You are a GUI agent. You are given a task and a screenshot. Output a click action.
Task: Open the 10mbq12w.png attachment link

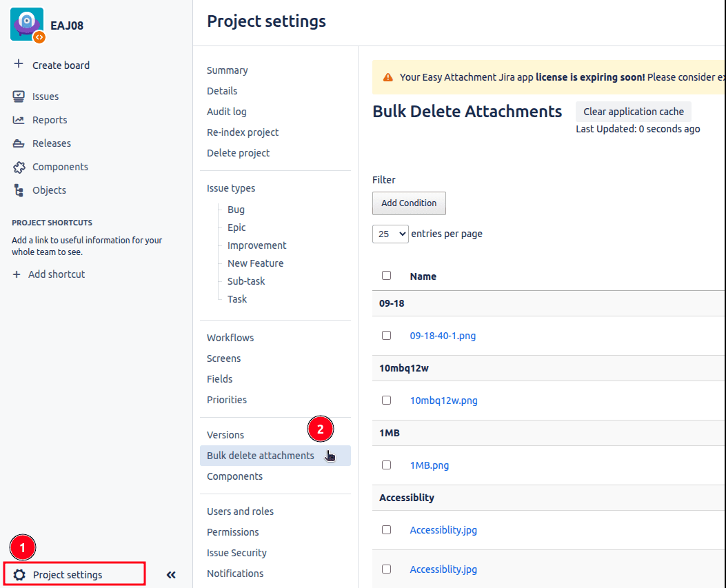point(443,401)
